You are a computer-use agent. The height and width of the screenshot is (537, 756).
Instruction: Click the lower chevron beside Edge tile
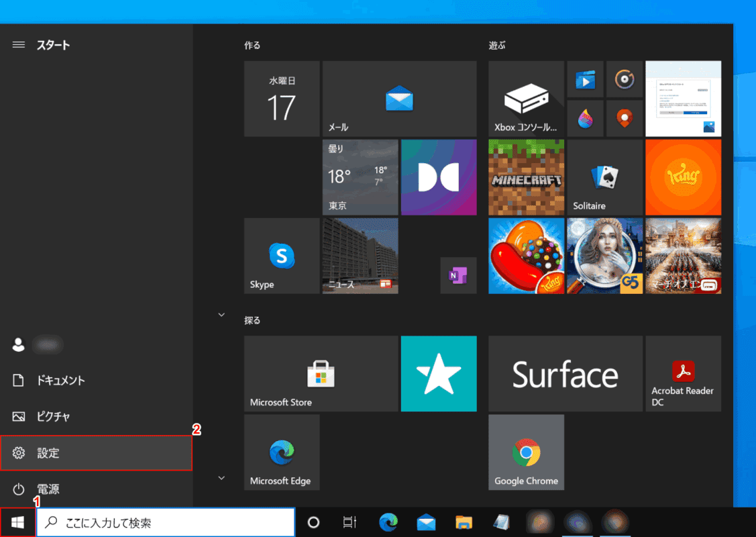[221, 478]
